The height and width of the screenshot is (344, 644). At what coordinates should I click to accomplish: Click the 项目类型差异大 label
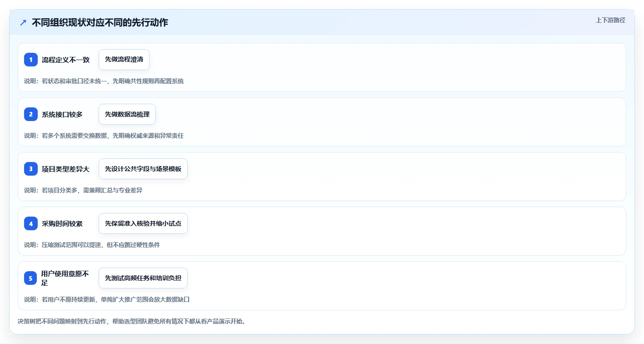point(66,169)
